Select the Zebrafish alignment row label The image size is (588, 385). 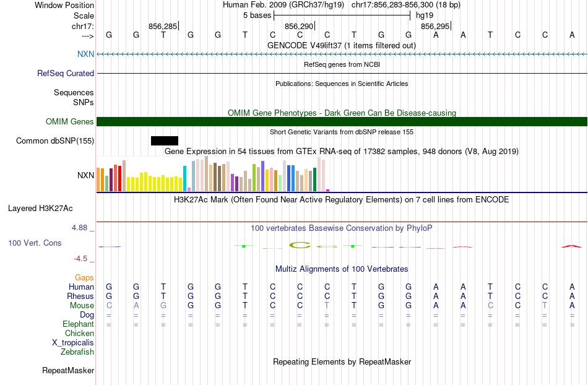coord(77,352)
